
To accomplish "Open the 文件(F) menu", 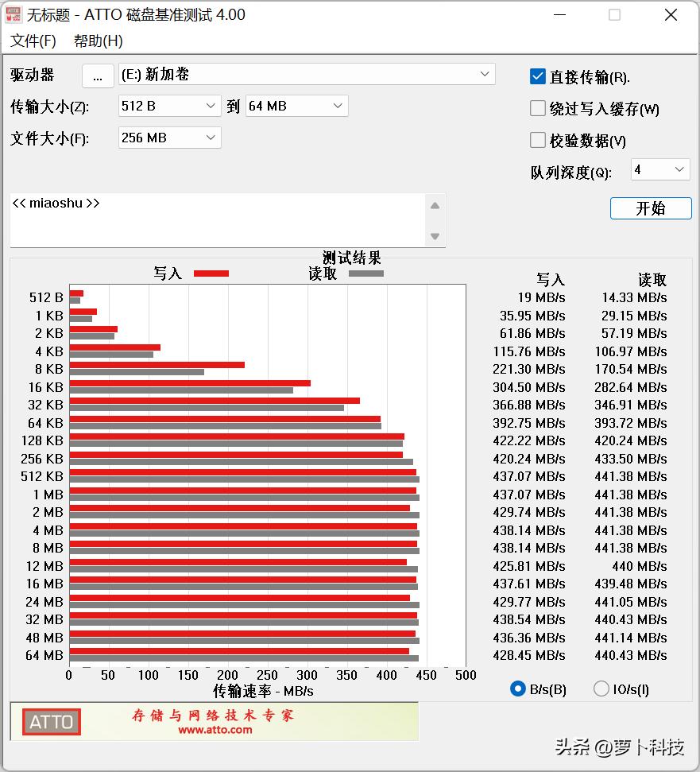I will [x=33, y=40].
